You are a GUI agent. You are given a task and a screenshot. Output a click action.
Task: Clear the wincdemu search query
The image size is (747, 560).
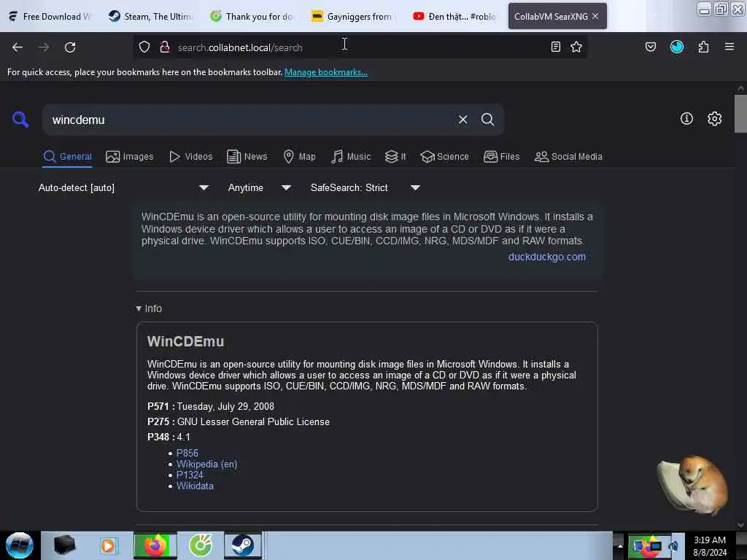pyautogui.click(x=462, y=120)
